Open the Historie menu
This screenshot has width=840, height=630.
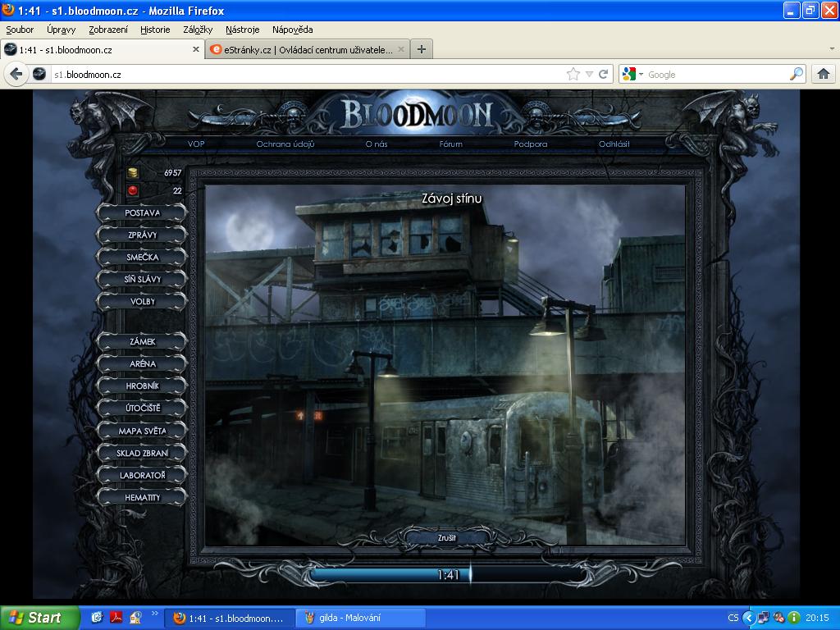pos(155,30)
